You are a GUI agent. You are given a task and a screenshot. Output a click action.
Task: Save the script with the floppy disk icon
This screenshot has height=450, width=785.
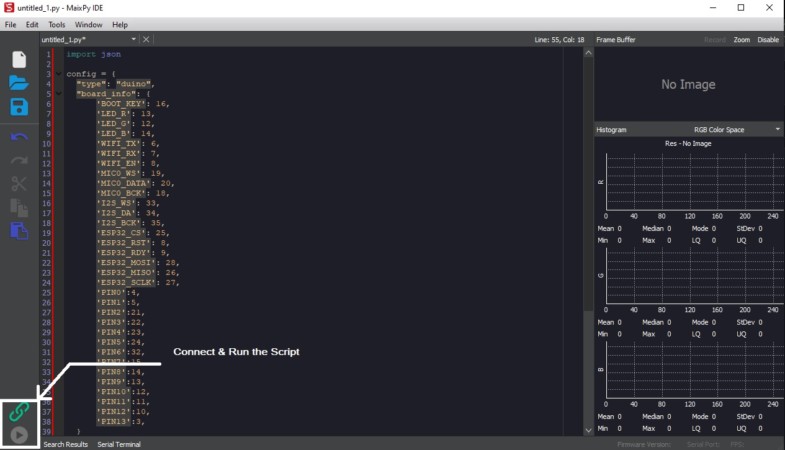(x=19, y=107)
